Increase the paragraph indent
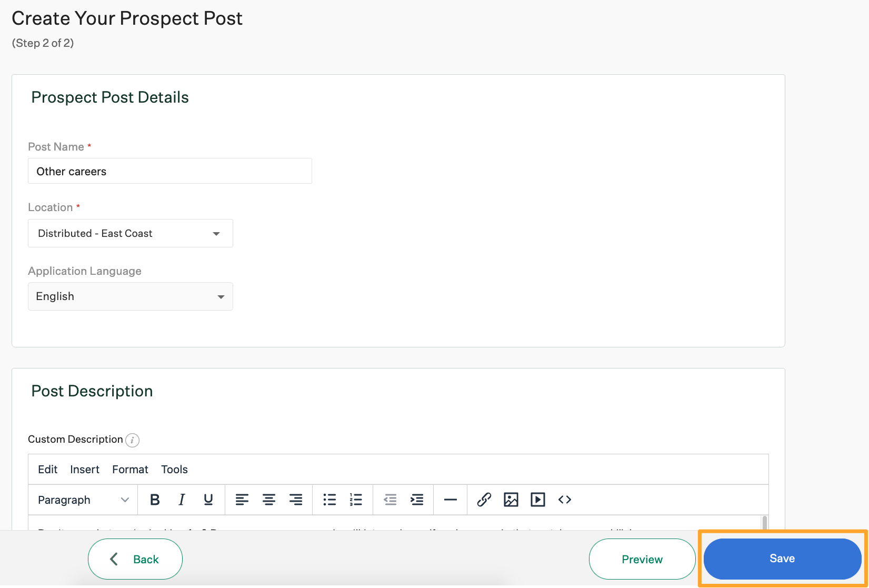 click(417, 500)
